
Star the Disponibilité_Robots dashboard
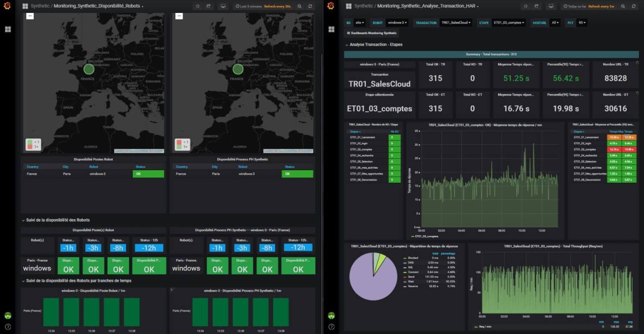[198, 6]
